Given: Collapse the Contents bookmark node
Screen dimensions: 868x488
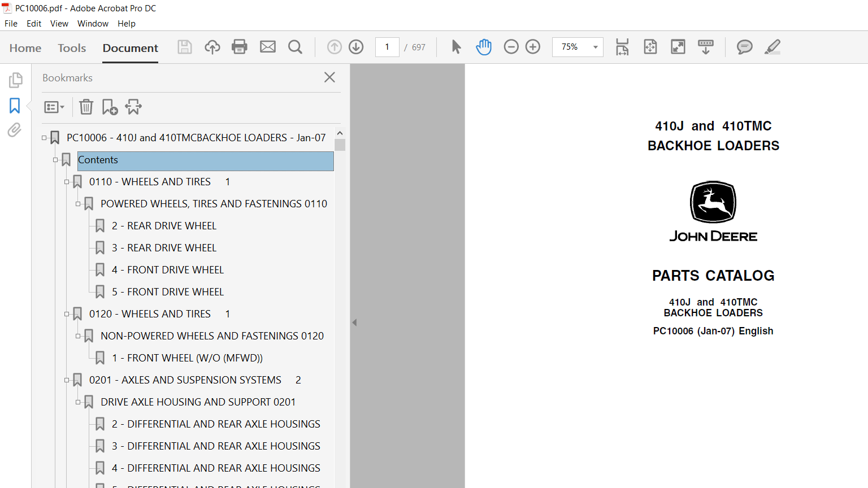Looking at the screenshot, I should (x=55, y=160).
